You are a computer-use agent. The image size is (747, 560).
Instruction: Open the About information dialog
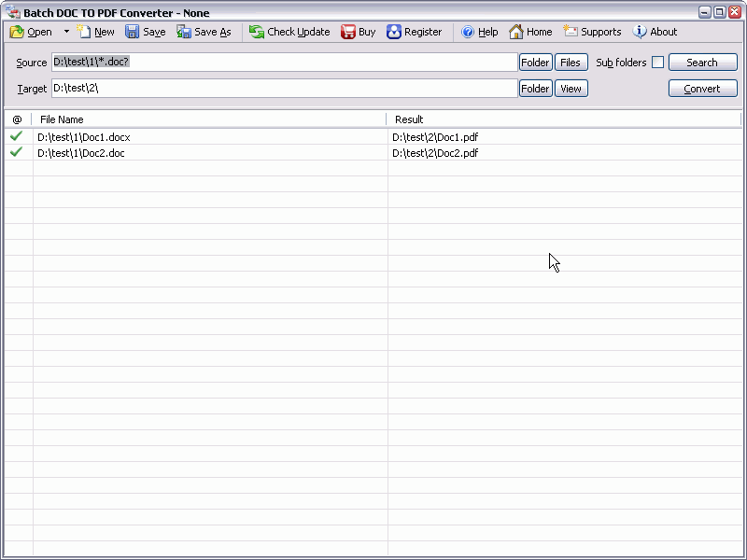[640, 32]
